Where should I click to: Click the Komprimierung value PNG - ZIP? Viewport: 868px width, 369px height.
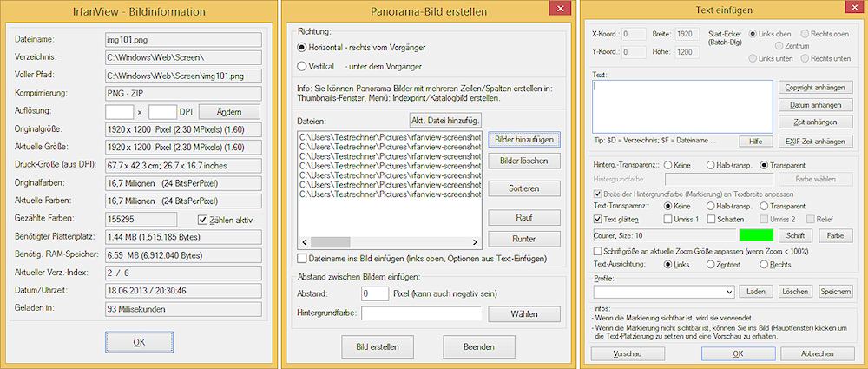tap(183, 94)
